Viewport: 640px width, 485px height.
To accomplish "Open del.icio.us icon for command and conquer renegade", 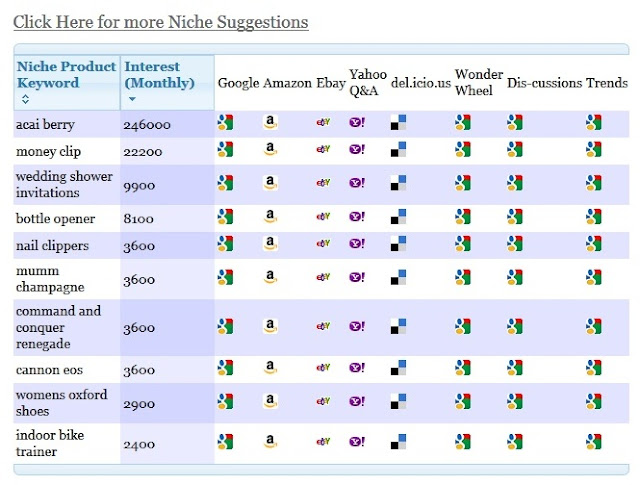I will coord(398,326).
